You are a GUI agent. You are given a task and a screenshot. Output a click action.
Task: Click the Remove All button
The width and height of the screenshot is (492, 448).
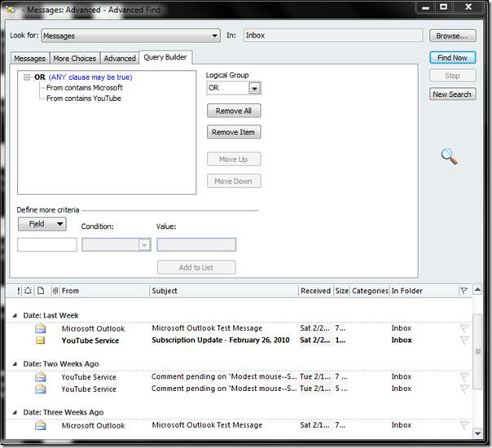click(234, 111)
